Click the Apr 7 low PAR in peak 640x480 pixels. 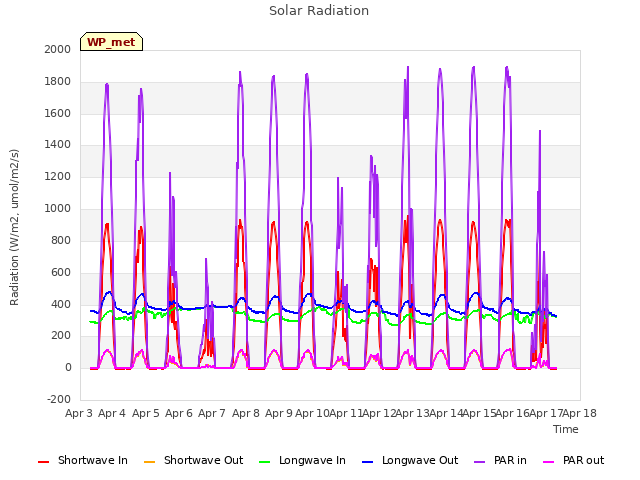pos(206,259)
